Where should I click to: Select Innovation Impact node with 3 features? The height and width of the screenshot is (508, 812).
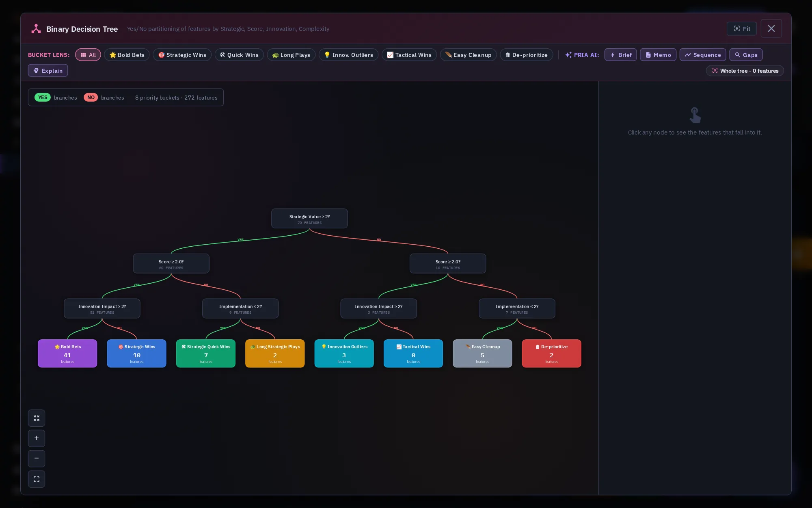(x=378, y=308)
